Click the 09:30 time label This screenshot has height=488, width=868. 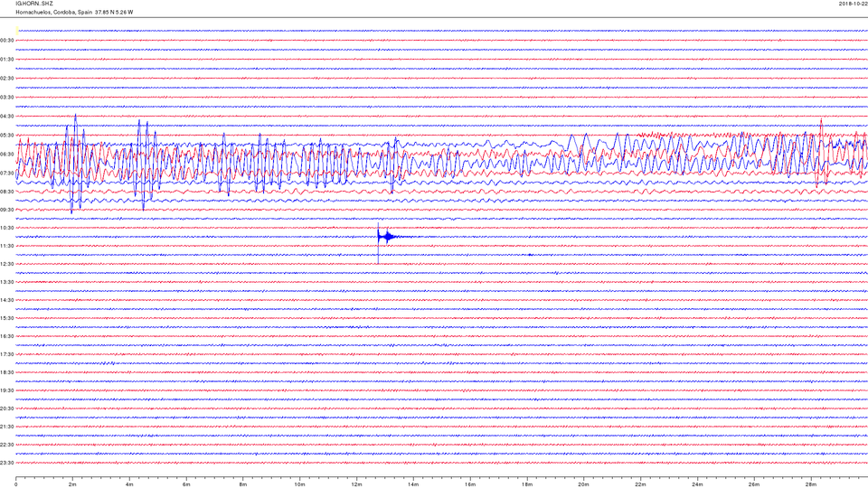click(7, 210)
